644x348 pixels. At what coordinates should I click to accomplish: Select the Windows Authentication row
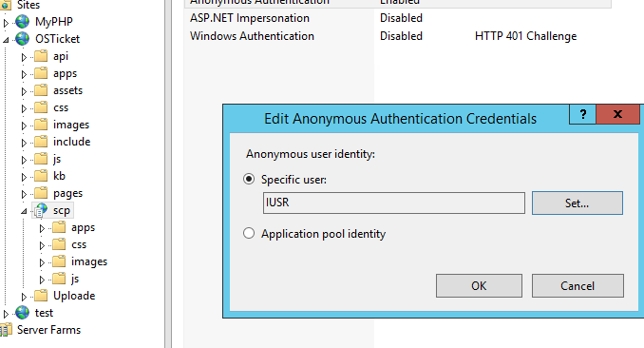(398, 36)
